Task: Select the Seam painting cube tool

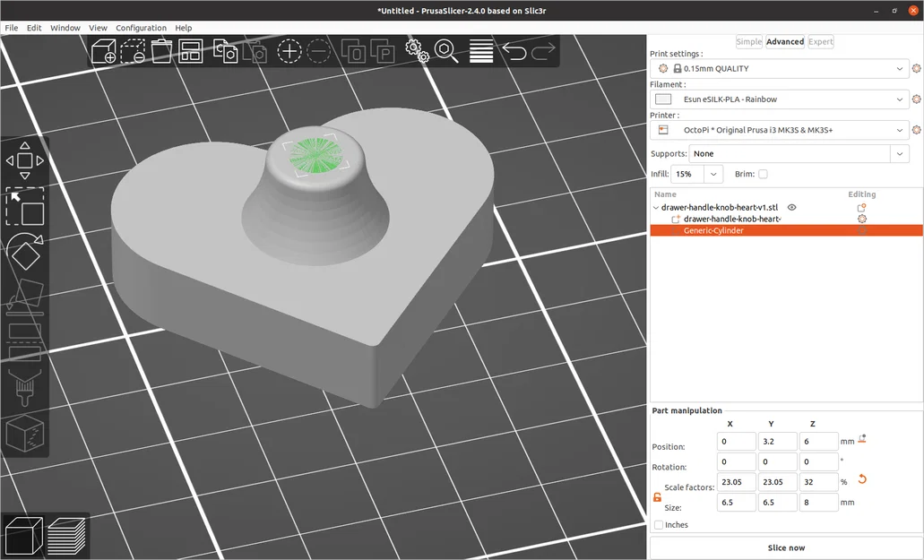Action: click(x=25, y=433)
